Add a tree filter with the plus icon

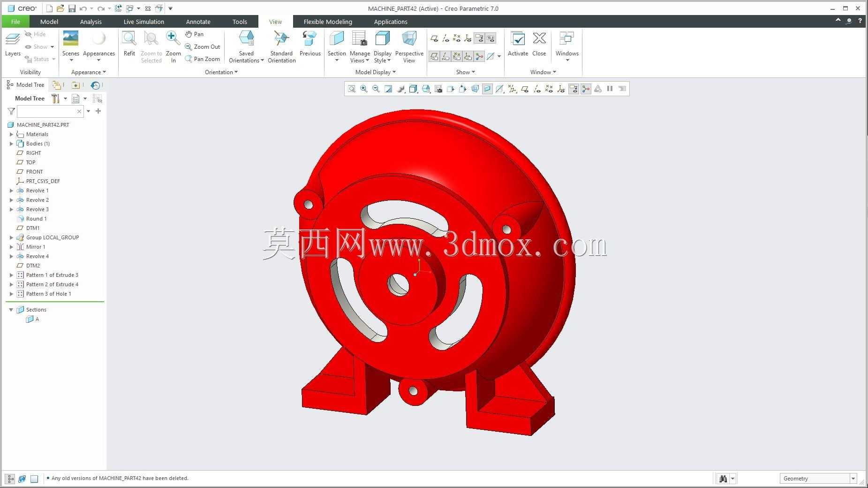coord(98,111)
